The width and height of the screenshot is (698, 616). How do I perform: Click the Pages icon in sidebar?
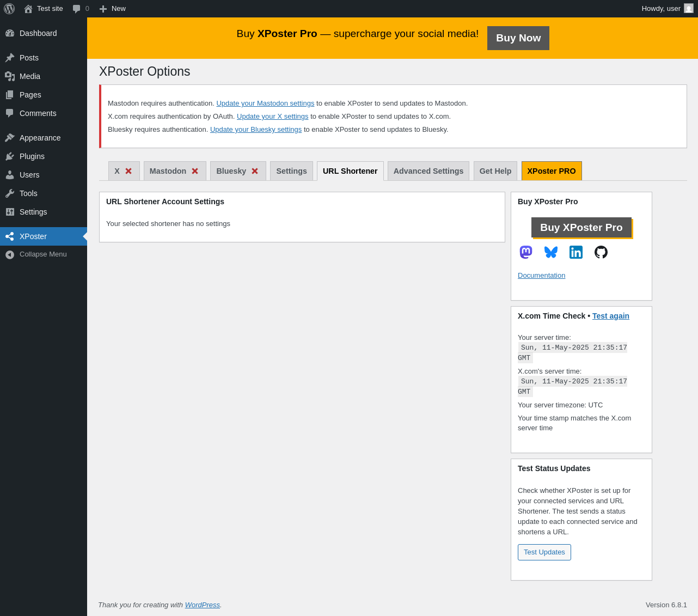(10, 95)
